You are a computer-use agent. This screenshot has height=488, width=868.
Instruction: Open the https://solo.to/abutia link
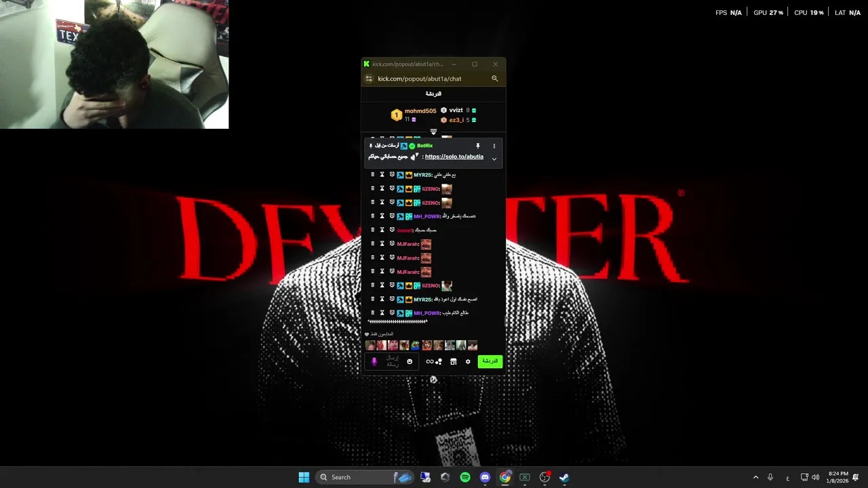pyautogui.click(x=454, y=157)
